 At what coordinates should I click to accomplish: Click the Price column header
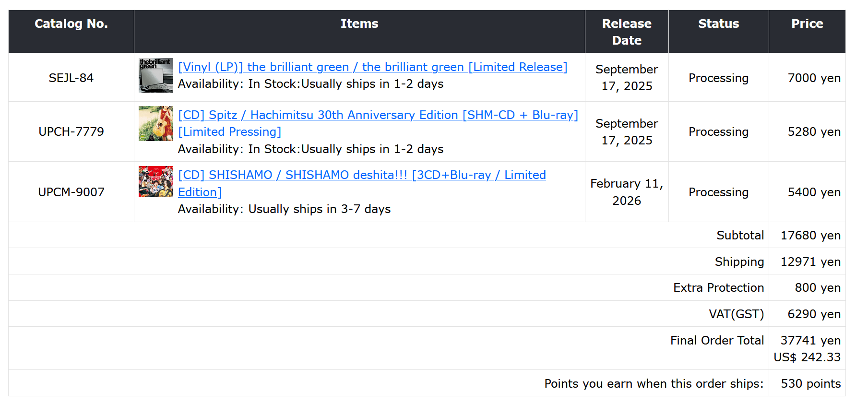click(x=807, y=24)
